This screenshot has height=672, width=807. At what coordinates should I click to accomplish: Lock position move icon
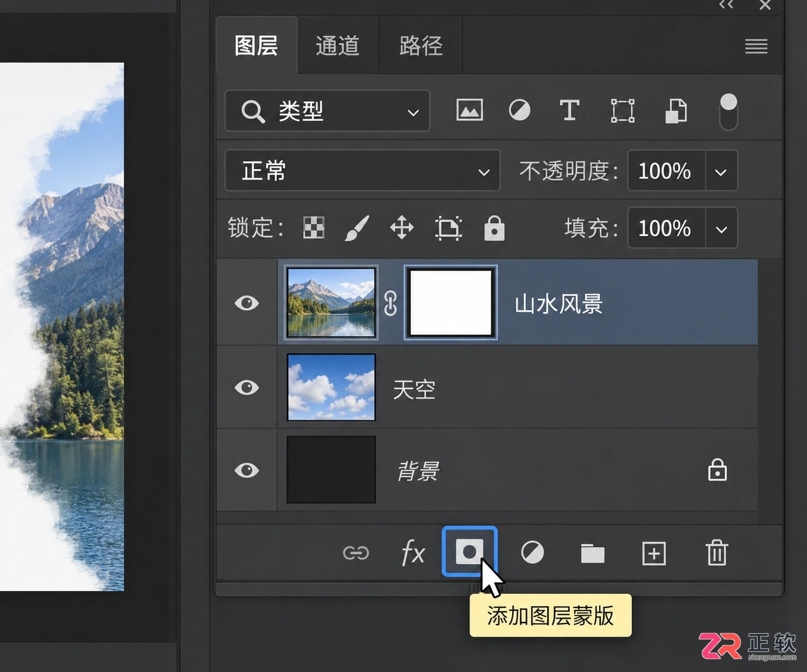point(402,228)
